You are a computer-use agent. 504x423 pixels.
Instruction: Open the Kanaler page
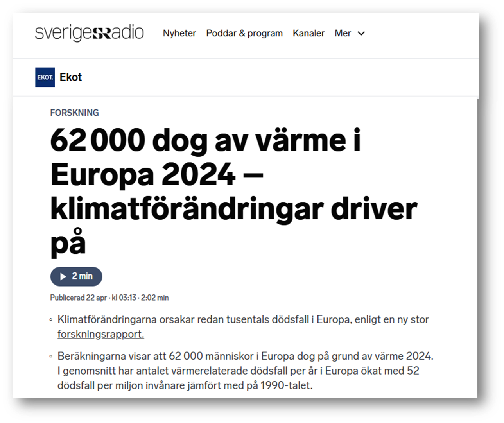(x=308, y=34)
